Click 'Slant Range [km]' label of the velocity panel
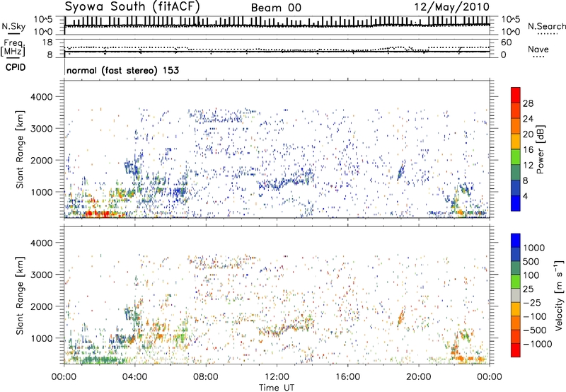 click(x=20, y=295)
